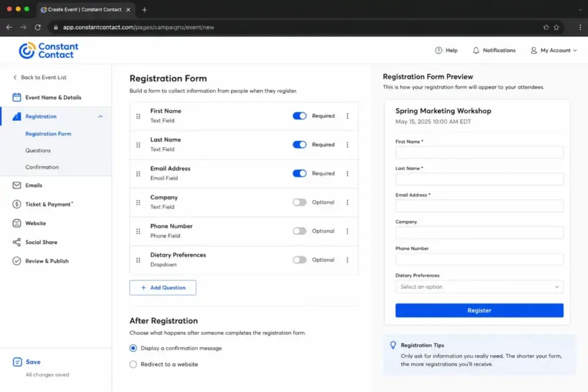Open the Confirmation sub-item
Screen dimensions: 588x392
42,167
